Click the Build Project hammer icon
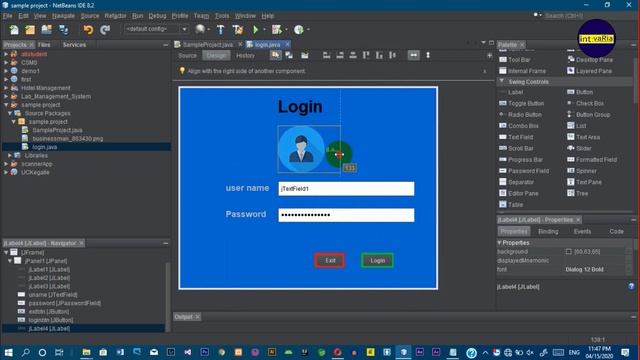This screenshot has width=640, height=360. pos(220,29)
